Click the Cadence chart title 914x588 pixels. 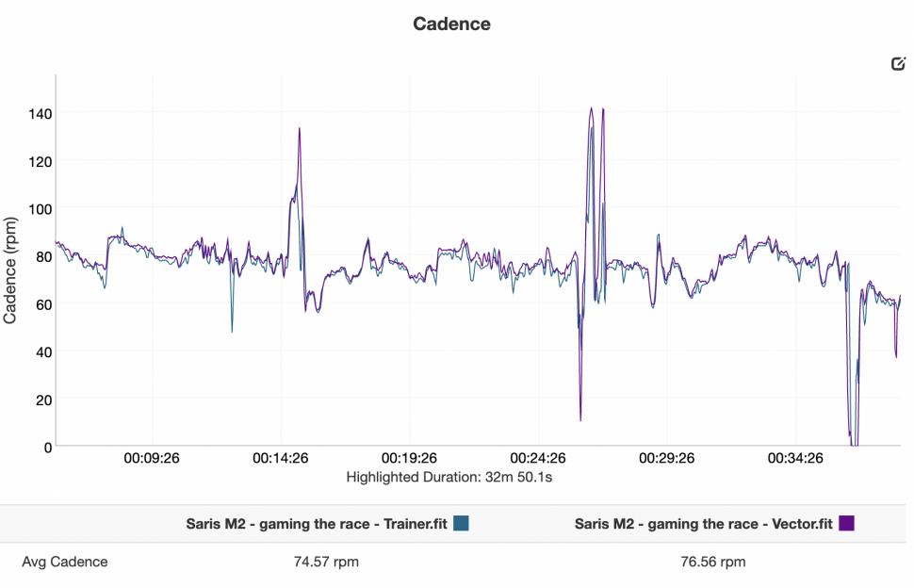click(451, 24)
